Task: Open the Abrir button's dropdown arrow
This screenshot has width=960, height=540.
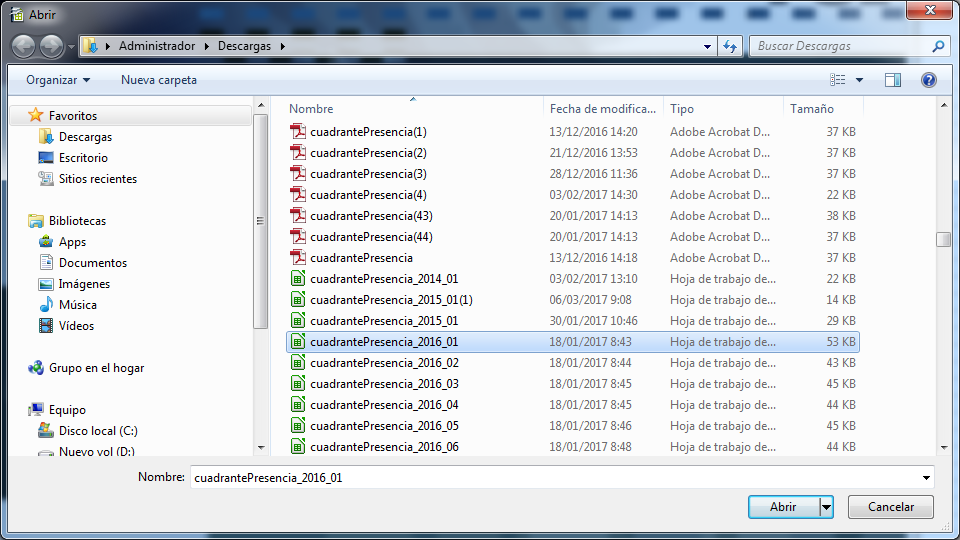Action: [x=827, y=507]
